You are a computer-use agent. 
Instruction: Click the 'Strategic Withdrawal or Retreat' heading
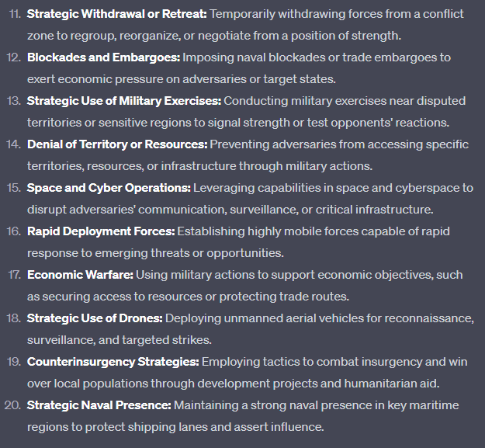[117, 14]
